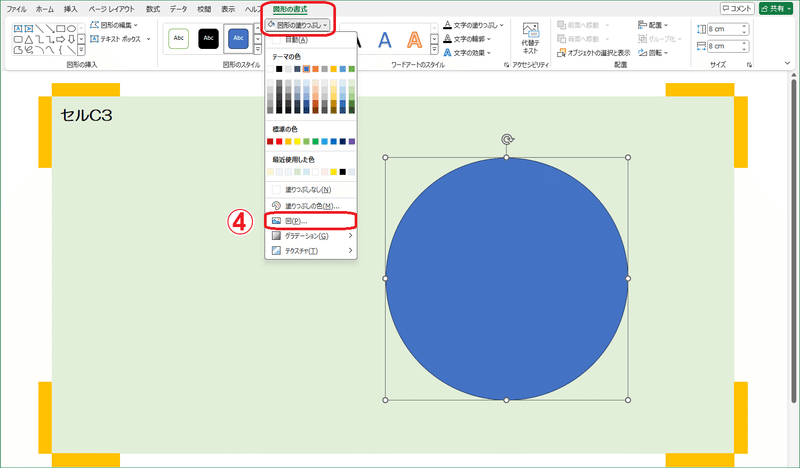
Task: Switch to the ファイル tab
Action: pos(16,9)
